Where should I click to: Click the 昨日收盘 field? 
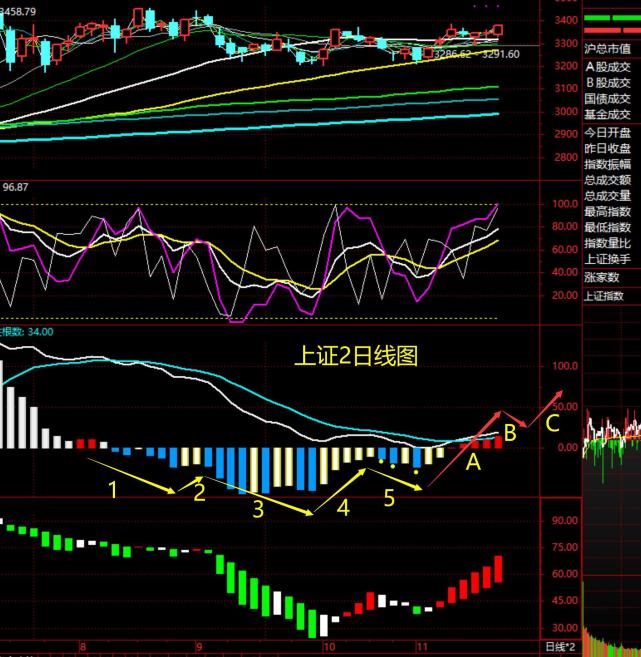tap(607, 148)
